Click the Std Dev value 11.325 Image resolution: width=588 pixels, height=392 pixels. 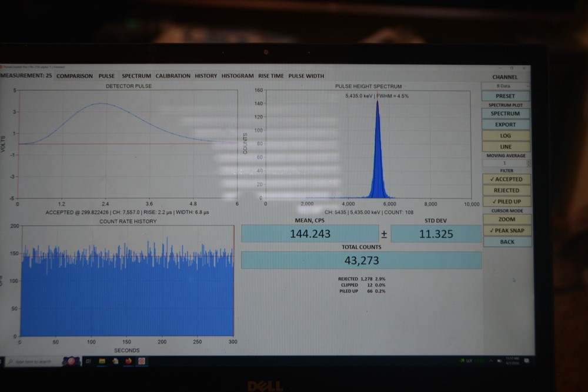[436, 234]
